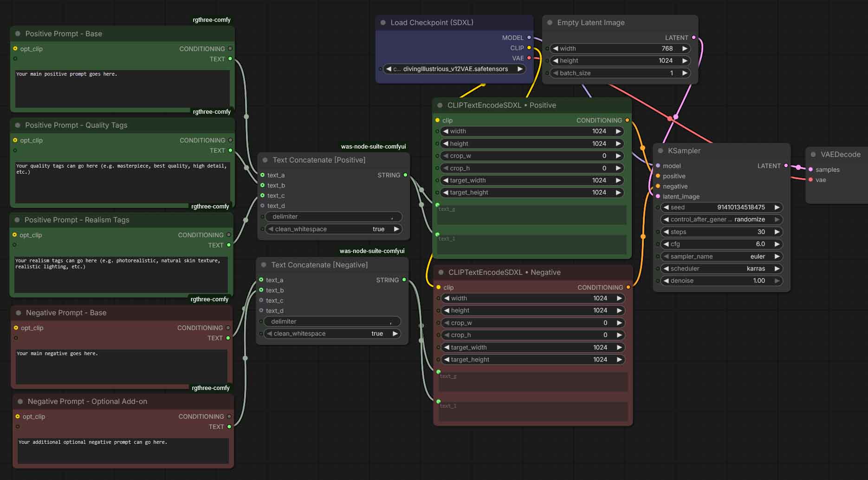Image resolution: width=868 pixels, height=480 pixels.
Task: Click the samples input port on VAEDecode
Action: [810, 169]
